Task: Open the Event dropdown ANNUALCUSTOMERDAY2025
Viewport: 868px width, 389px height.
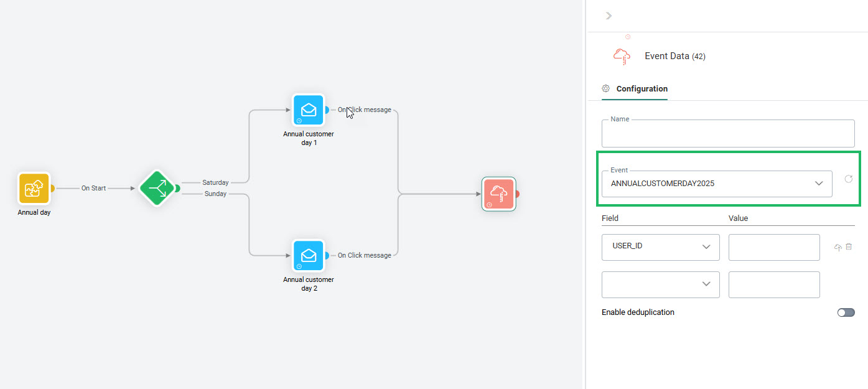Action: tap(716, 184)
